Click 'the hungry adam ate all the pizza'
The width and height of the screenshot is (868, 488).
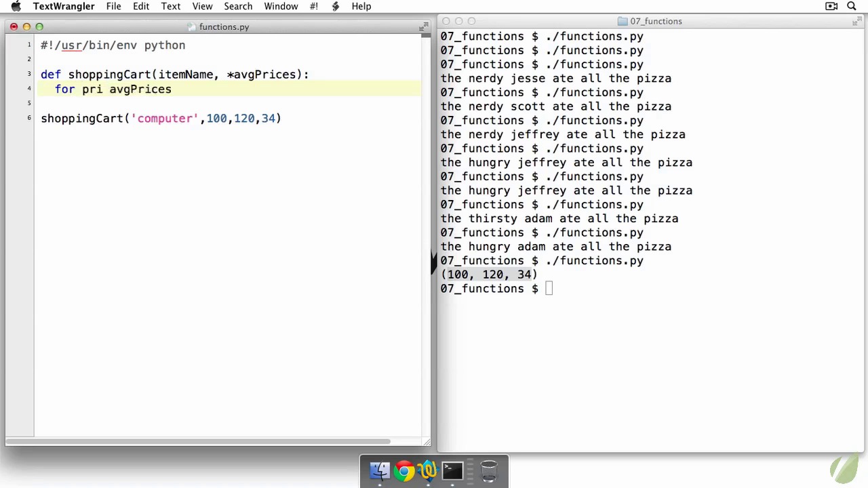(556, 247)
